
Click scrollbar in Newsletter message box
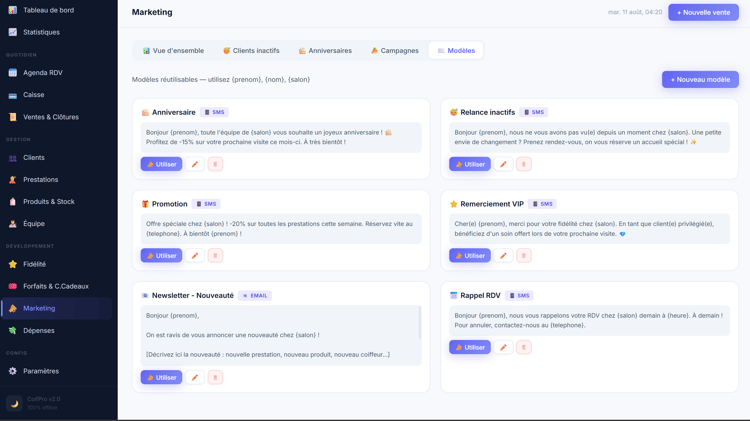[420, 323]
